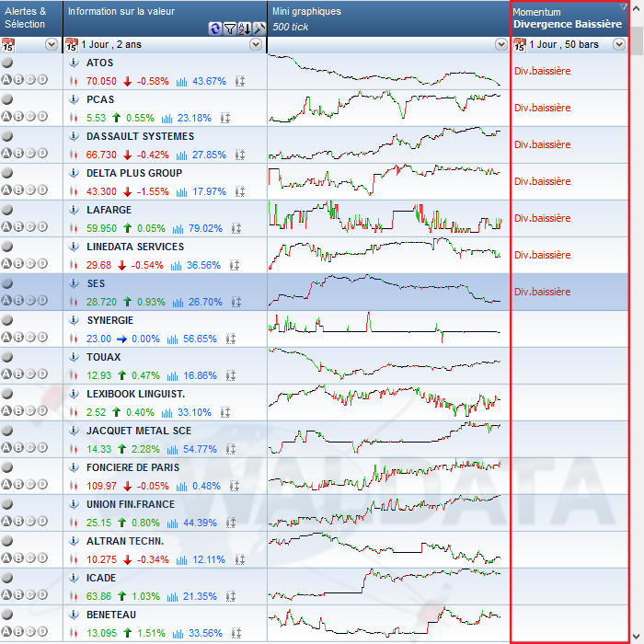Viewport: 644px width, 644px height.
Task: Click the range arrows icon in ALTRAN TECHN. row
Action: (240, 559)
